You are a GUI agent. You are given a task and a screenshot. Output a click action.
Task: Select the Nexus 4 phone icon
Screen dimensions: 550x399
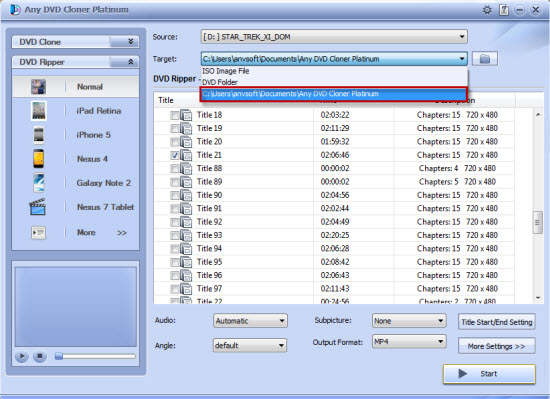point(39,159)
